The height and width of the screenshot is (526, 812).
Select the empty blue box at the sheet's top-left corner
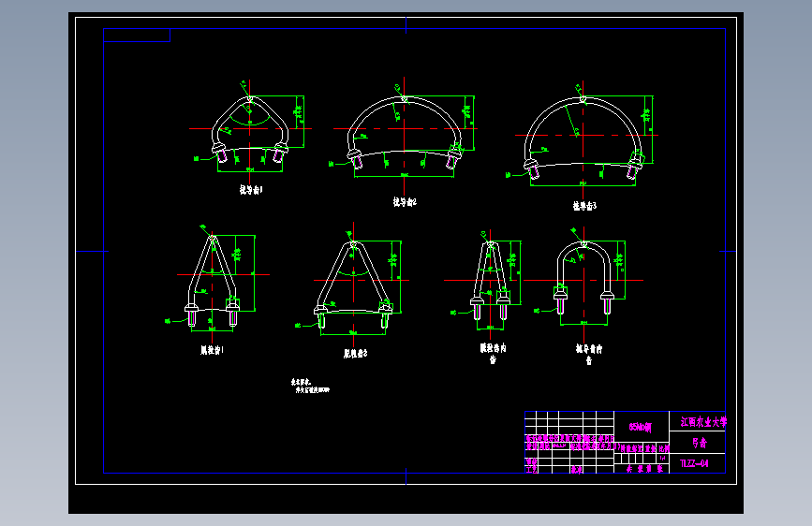click(137, 36)
